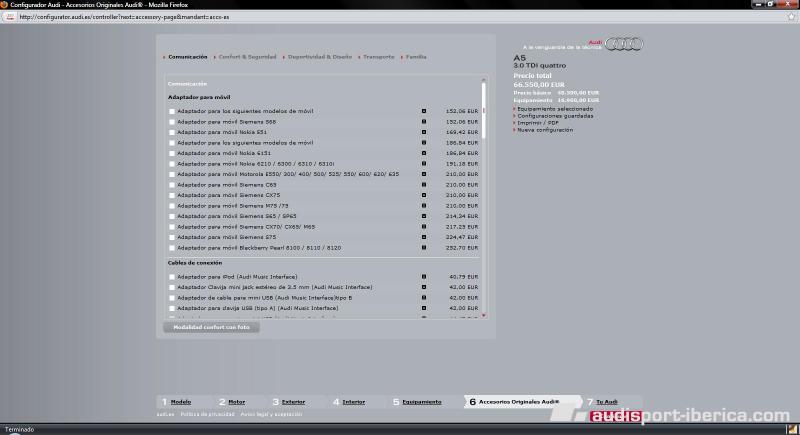The width and height of the screenshot is (800, 435).
Task: Open info for Blackberry Pearl 8100 adapter
Action: 423,247
